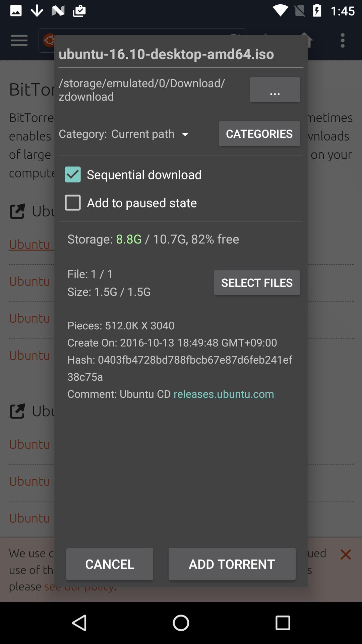The height and width of the screenshot is (644, 362).
Task: Enable Add to paused state
Action: (72, 203)
